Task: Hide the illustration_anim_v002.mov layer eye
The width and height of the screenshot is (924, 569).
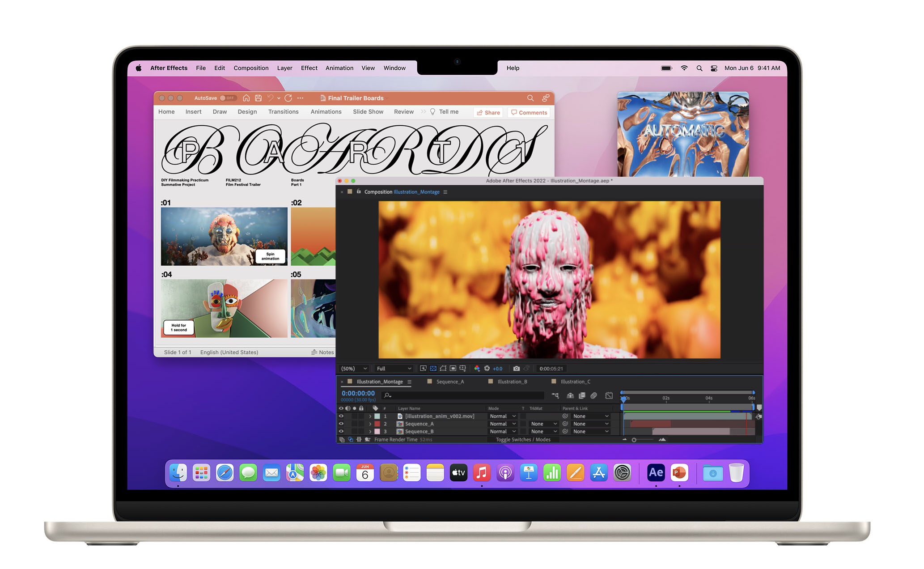Action: pyautogui.click(x=341, y=416)
